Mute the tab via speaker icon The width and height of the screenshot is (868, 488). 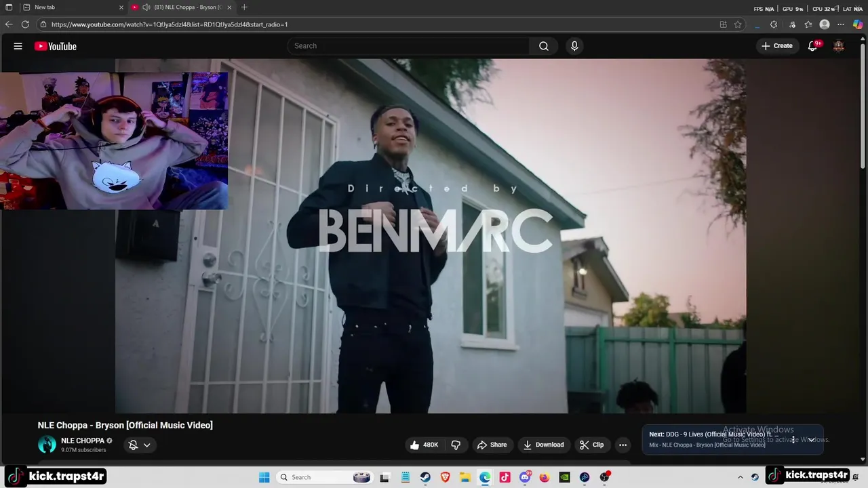click(146, 7)
